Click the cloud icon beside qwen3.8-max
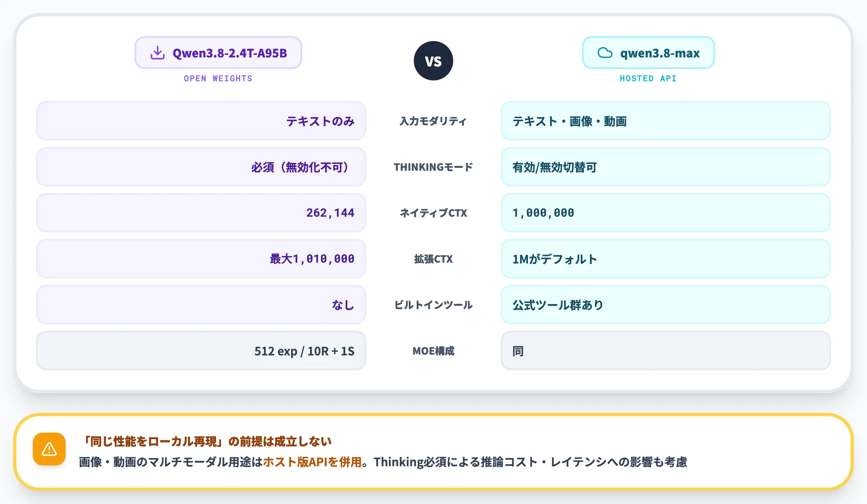 605,53
